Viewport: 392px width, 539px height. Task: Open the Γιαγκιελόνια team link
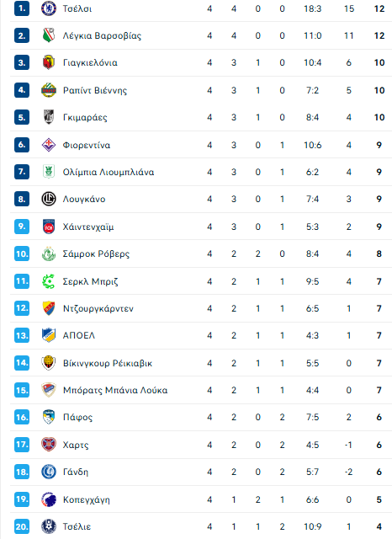tap(90, 62)
